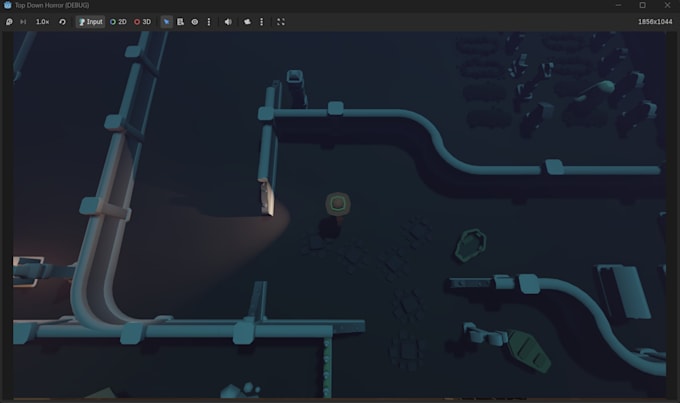Viewport: 680px width, 403px height.
Task: Click the glowing lantern on the wall
Action: [x=267, y=197]
